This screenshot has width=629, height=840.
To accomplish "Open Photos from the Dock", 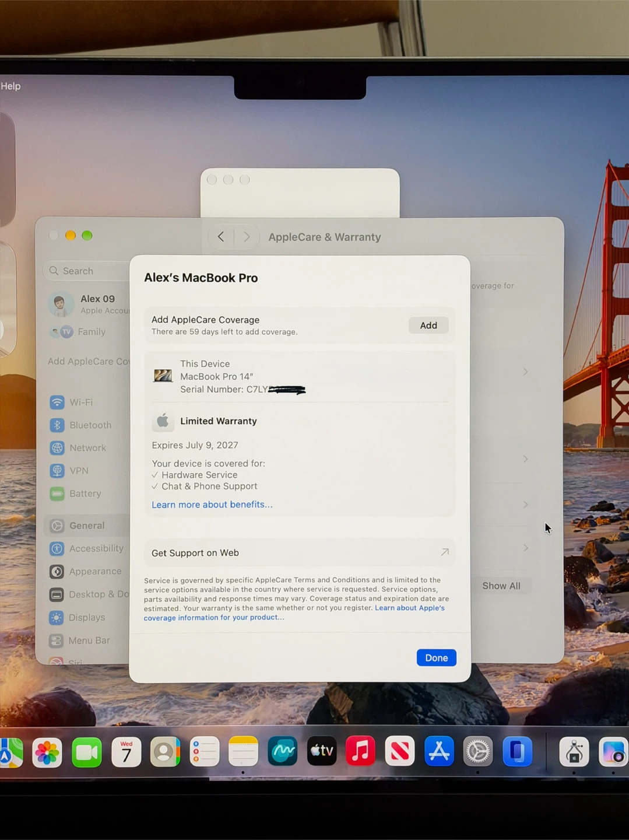I will click(x=47, y=752).
